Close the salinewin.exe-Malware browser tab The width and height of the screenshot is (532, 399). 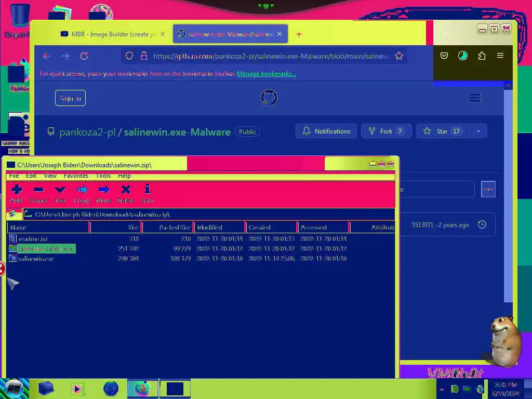click(x=280, y=34)
